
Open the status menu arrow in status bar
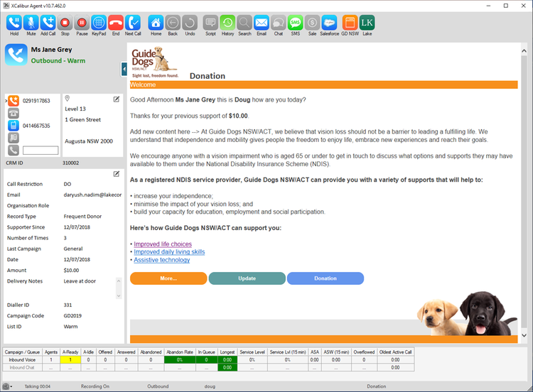coord(11,386)
